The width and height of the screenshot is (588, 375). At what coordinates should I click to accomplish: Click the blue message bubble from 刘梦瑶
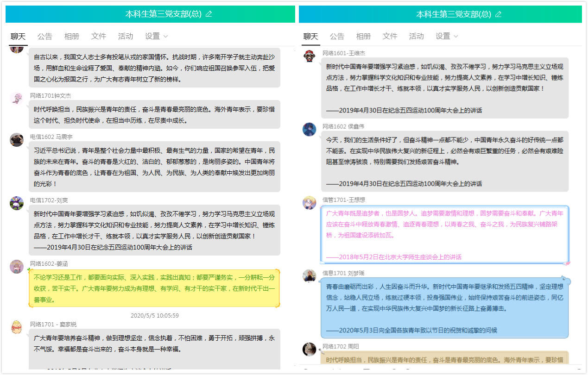point(445,308)
